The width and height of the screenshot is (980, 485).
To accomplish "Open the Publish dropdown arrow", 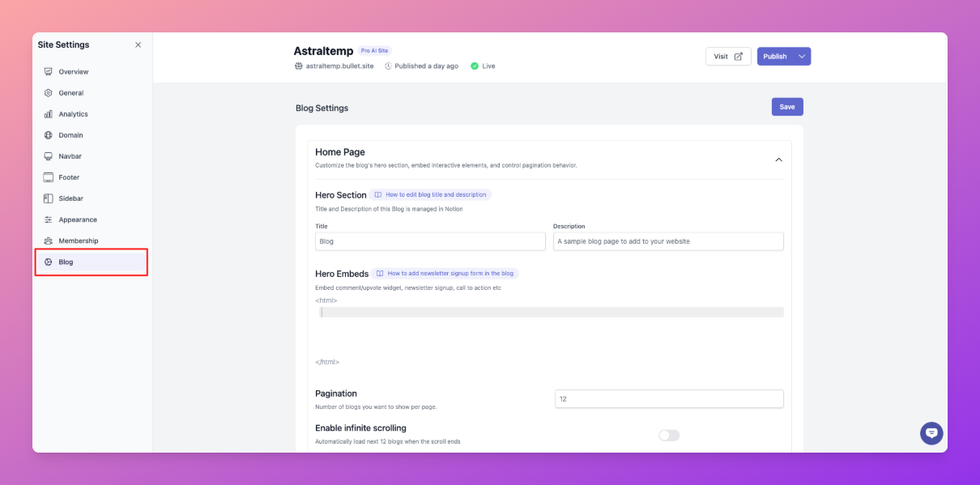I will click(x=802, y=56).
